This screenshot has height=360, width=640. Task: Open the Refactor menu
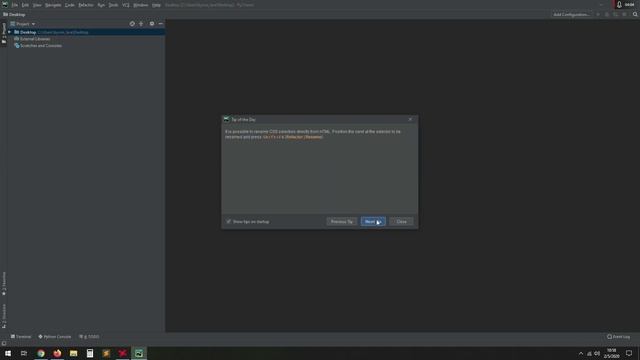pyautogui.click(x=86, y=5)
